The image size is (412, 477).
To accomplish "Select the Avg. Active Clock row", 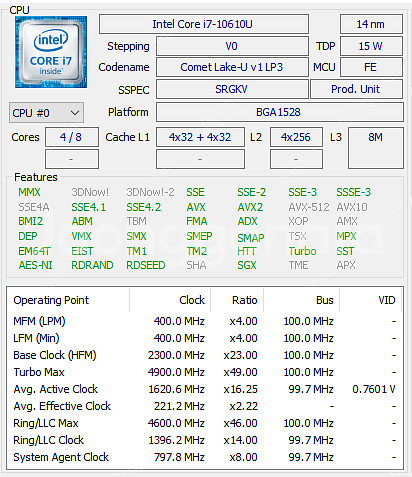I will 204,389.
